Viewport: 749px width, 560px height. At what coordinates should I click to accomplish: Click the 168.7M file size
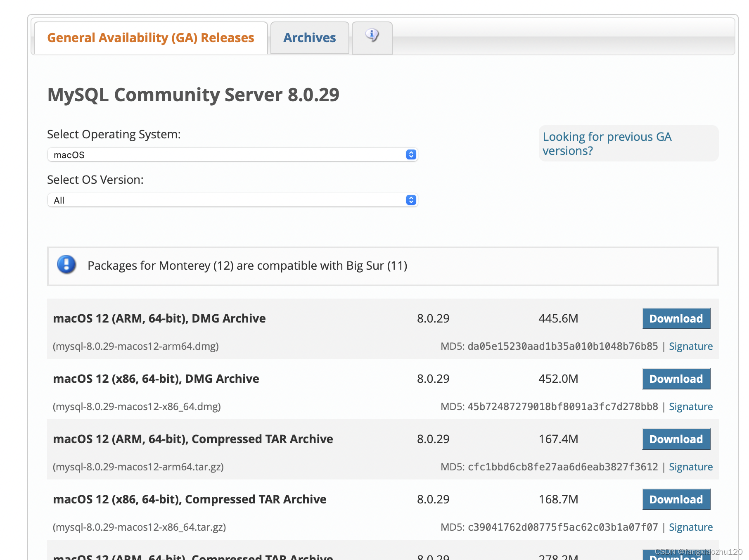(558, 499)
